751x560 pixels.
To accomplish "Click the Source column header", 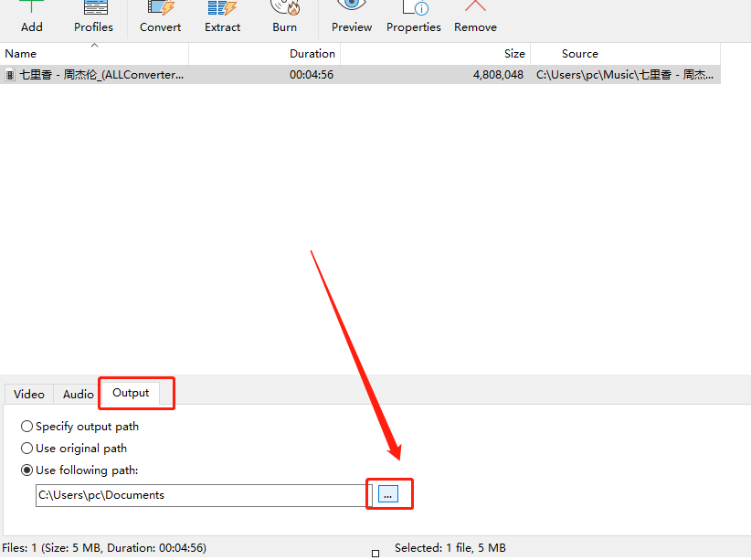I will pos(626,54).
